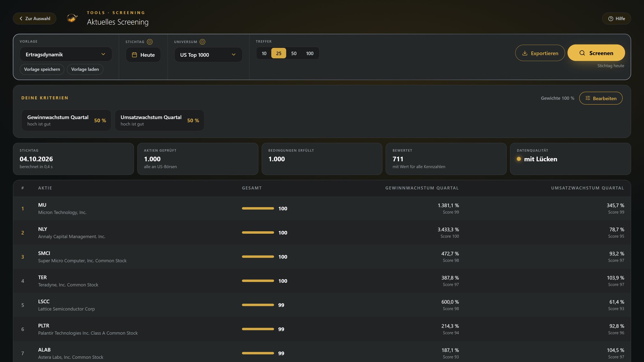This screenshot has width=644, height=362.
Task: Open the SMCI Super Micro Computer row
Action: (322, 257)
